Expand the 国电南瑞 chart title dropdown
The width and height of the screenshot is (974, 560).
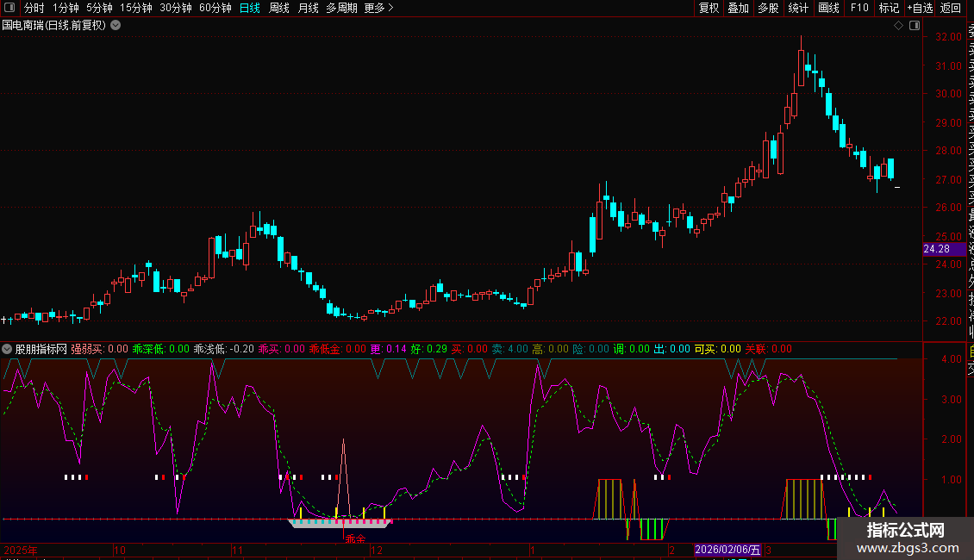tap(116, 25)
